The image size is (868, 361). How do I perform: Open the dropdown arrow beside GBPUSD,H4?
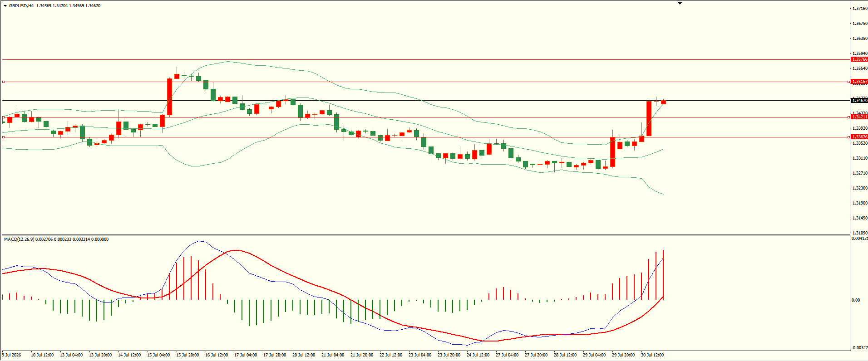pos(5,6)
